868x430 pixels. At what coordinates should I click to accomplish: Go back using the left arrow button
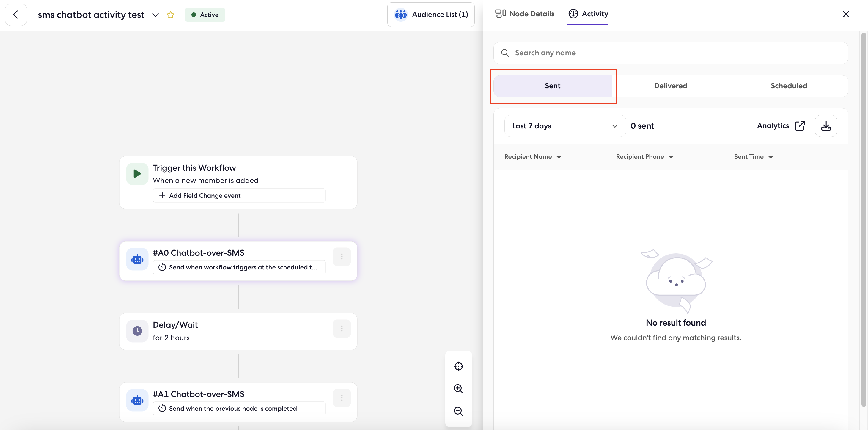[16, 15]
